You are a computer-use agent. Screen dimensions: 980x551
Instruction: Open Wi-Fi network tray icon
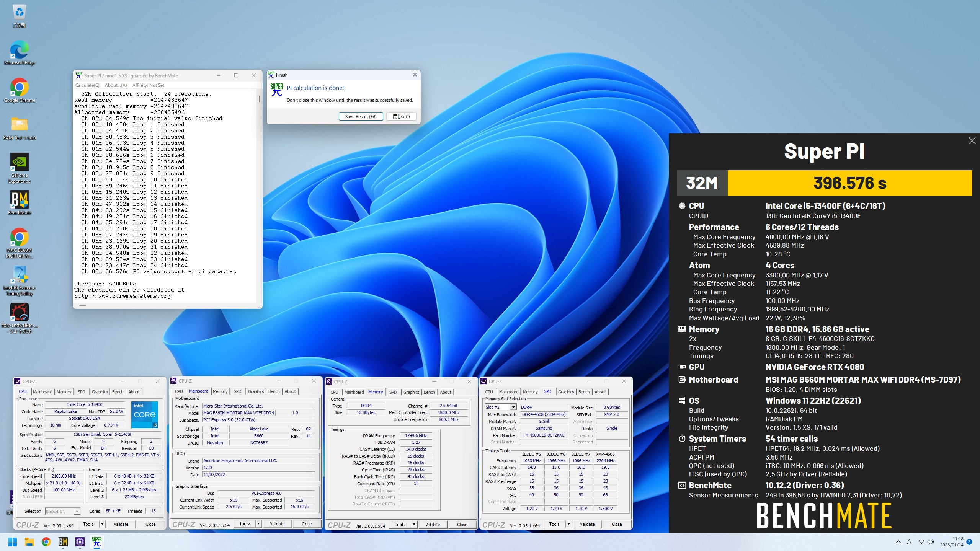(921, 542)
